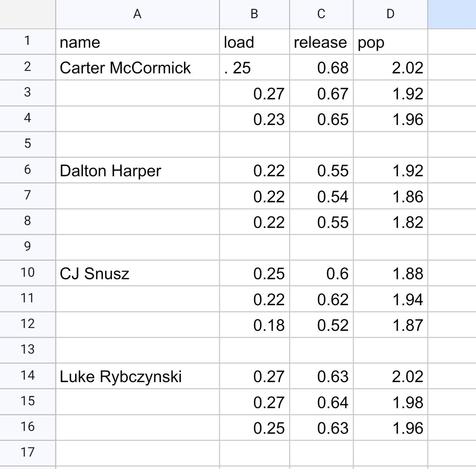Select pop 1.88 cell
476x469 pixels.
390,273
